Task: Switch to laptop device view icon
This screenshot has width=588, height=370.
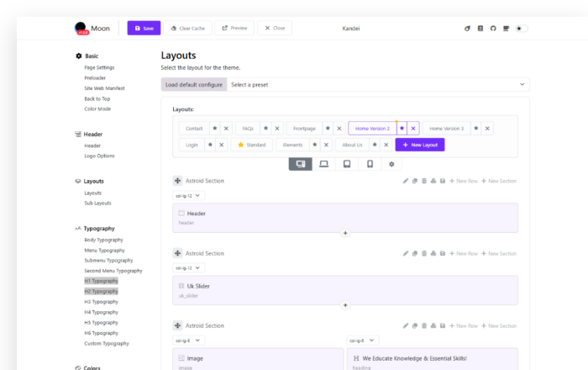Action: (323, 164)
